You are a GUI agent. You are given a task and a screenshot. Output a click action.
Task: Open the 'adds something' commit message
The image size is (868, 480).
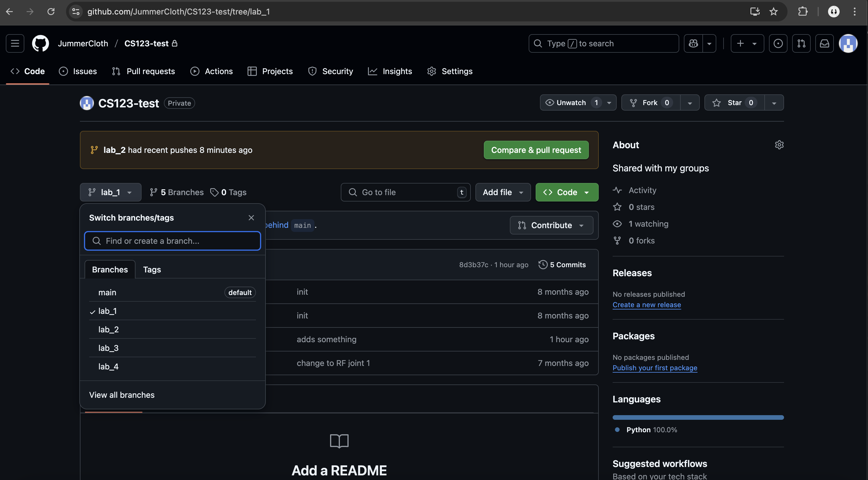point(326,339)
